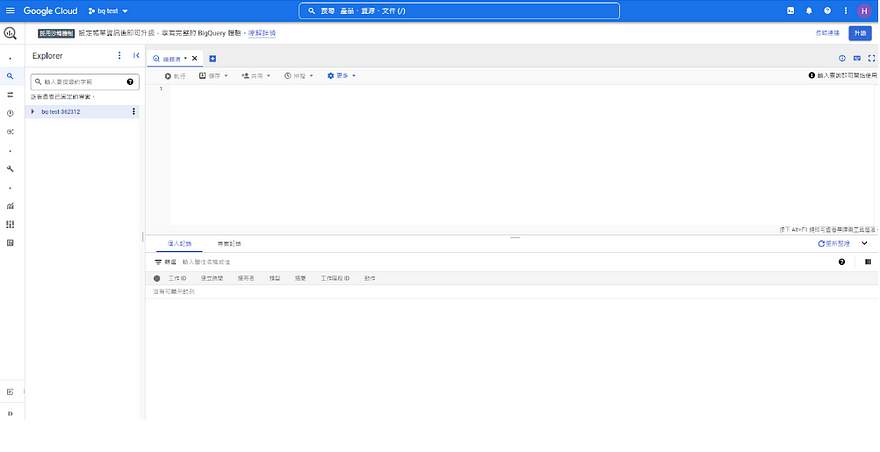
Task: Open actions menu for bq-test-362312
Action: [x=134, y=112]
